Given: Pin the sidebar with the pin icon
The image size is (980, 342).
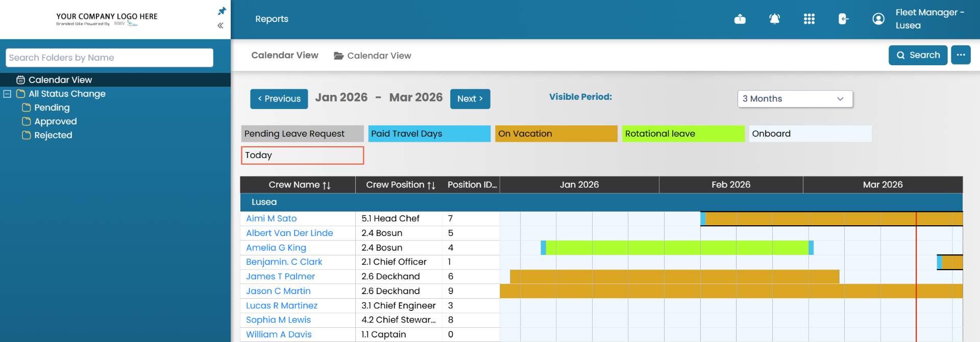Looking at the screenshot, I should [222, 11].
